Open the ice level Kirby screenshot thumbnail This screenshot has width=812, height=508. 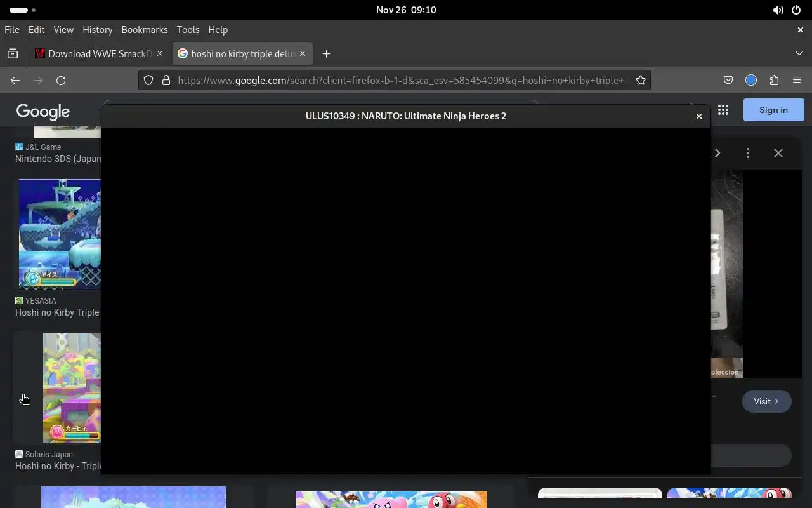point(60,234)
